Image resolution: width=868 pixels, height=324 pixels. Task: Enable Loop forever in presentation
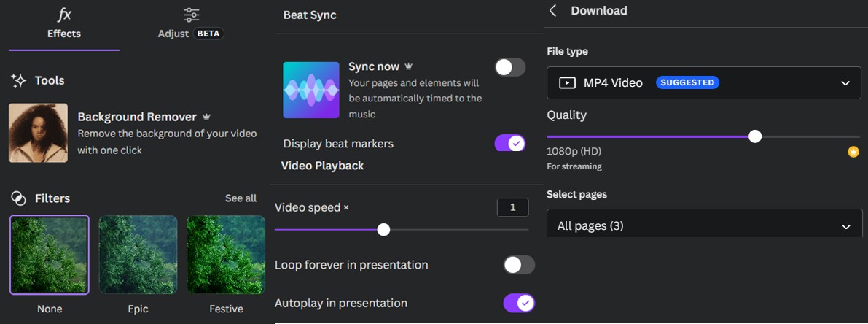[x=519, y=265]
